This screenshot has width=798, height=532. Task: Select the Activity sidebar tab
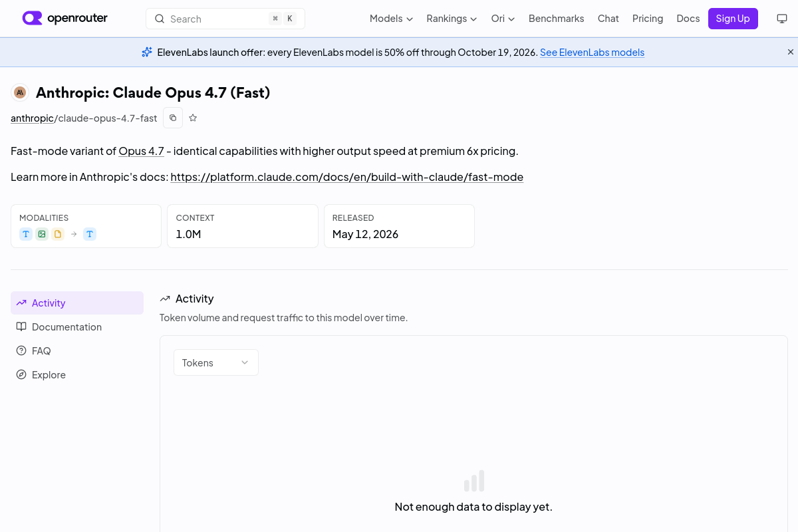click(77, 303)
